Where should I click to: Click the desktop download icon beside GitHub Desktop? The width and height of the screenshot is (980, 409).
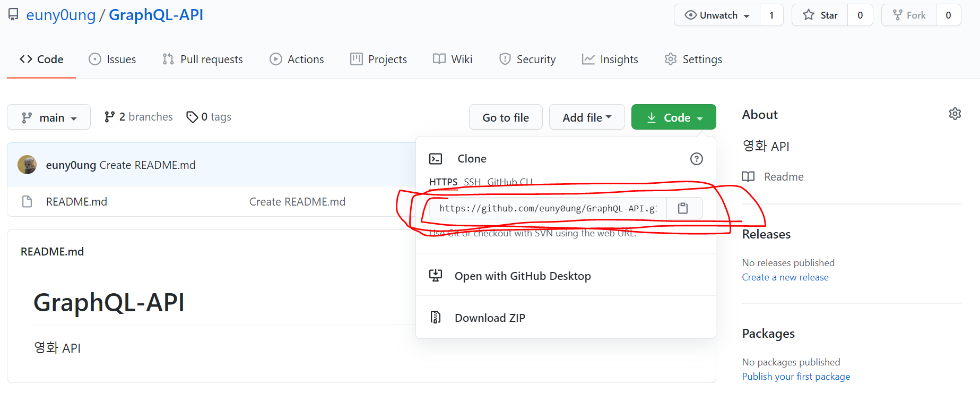436,275
